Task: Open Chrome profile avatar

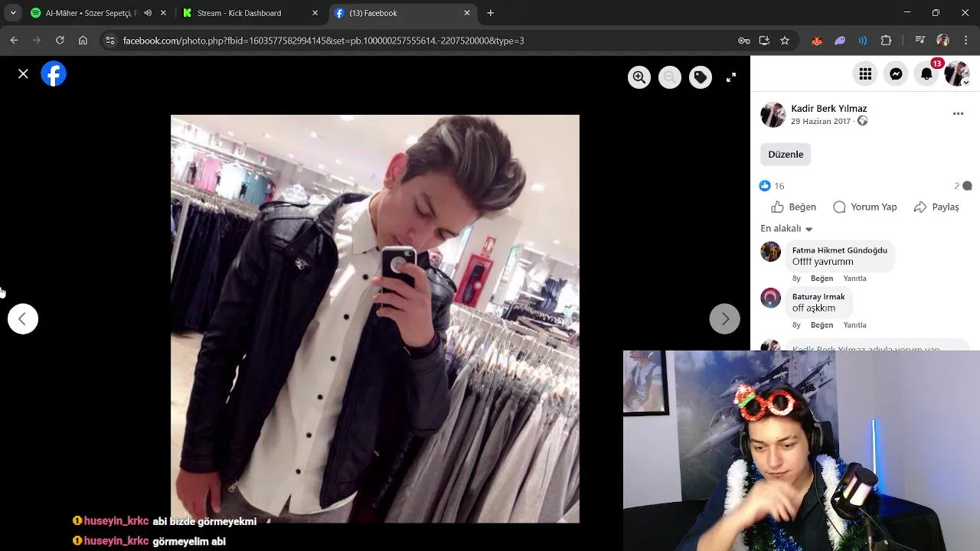Action: 943,41
